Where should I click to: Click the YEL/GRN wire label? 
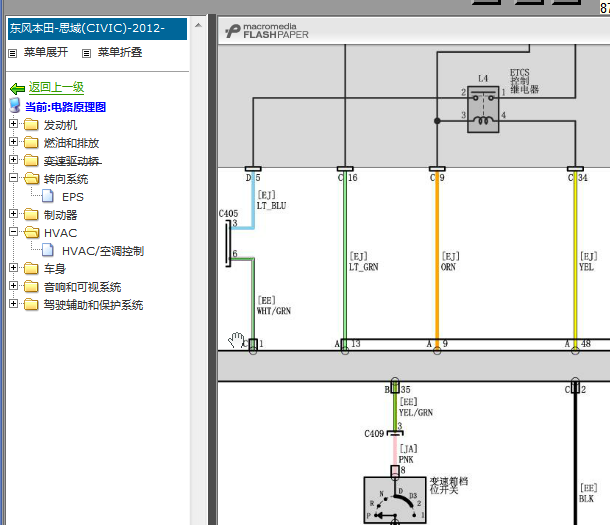pyautogui.click(x=416, y=412)
